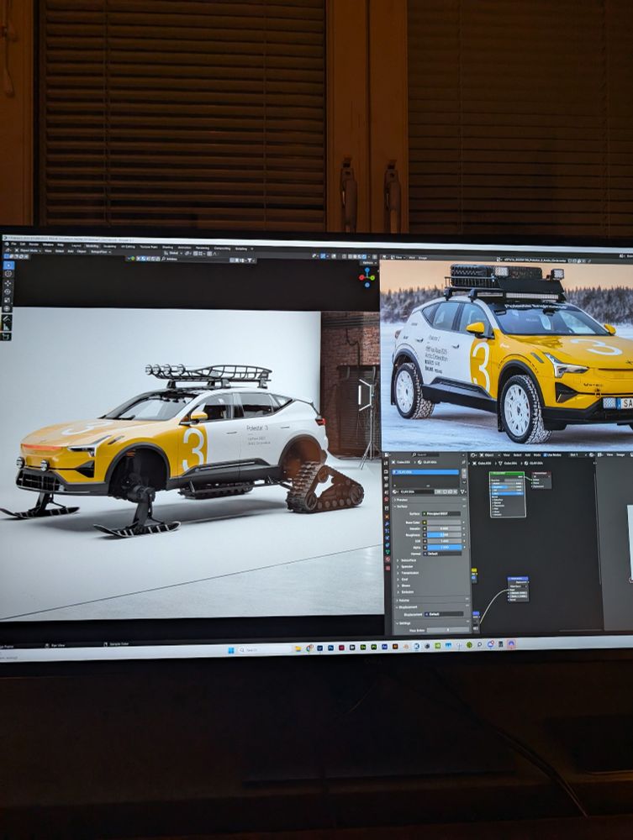Toggle the Use Nodes checkbox
The width and height of the screenshot is (633, 840).
545,454
